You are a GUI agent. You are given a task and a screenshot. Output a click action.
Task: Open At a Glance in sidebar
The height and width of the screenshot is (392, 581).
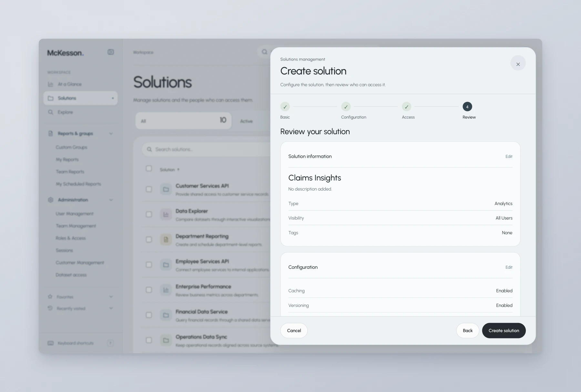[80, 84]
